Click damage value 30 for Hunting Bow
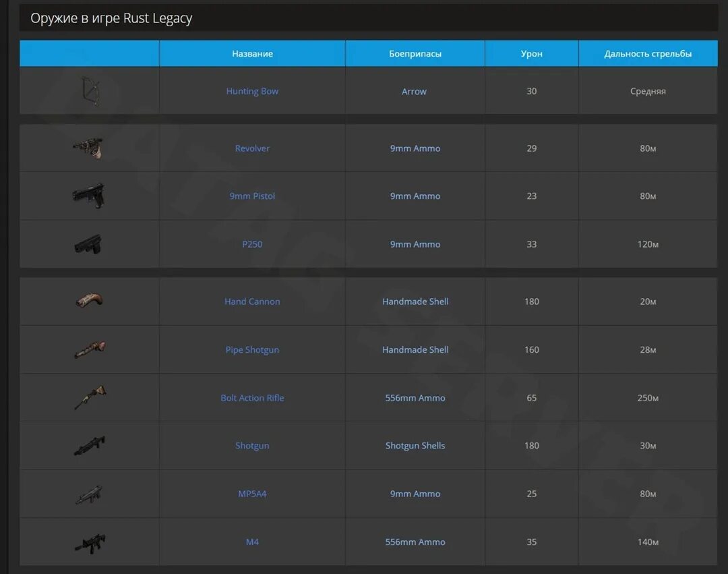The width and height of the screenshot is (728, 574). (532, 91)
